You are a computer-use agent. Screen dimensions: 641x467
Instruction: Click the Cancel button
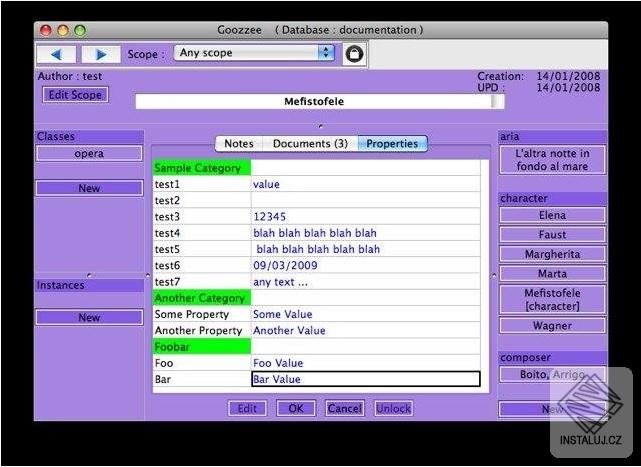tap(345, 409)
